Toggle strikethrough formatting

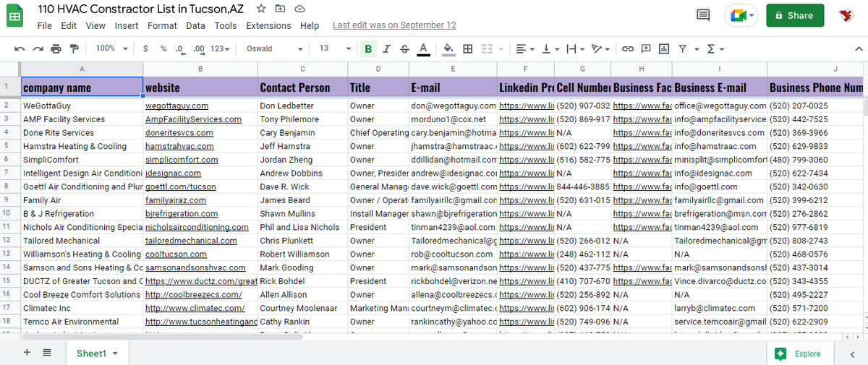click(404, 48)
